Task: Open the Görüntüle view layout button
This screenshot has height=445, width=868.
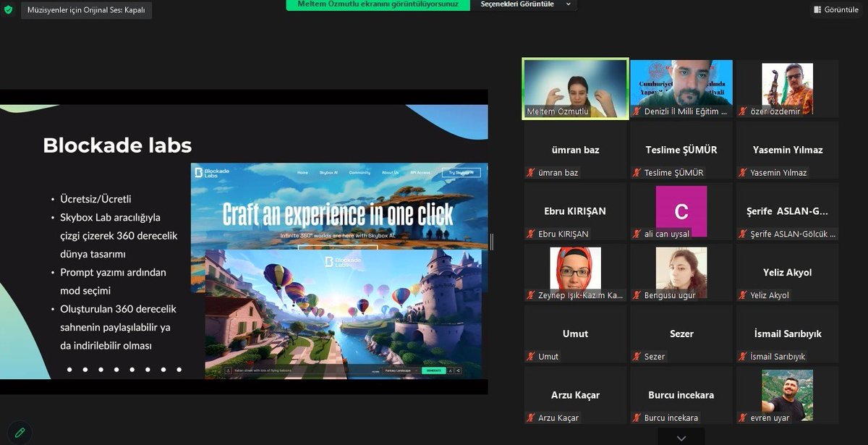Action: coord(836,9)
